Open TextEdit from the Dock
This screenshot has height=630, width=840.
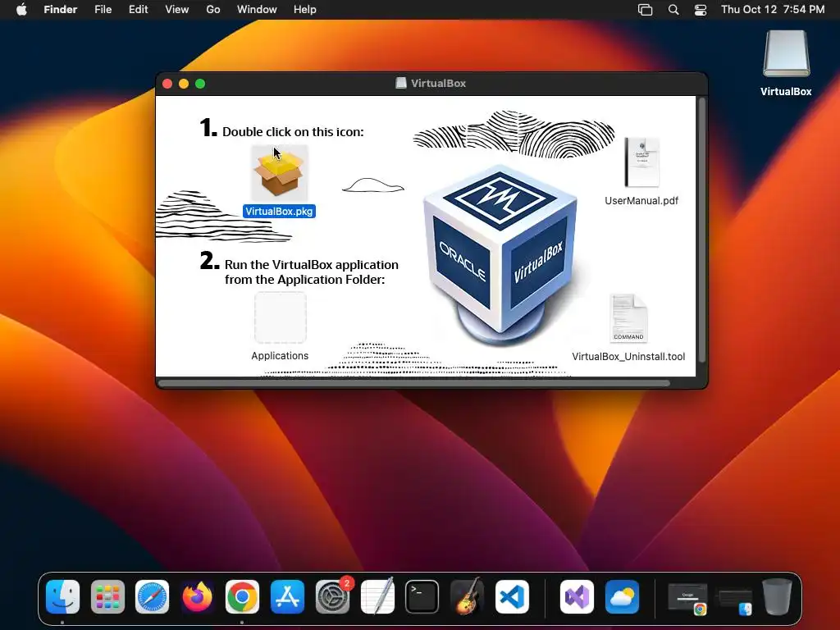tap(377, 597)
